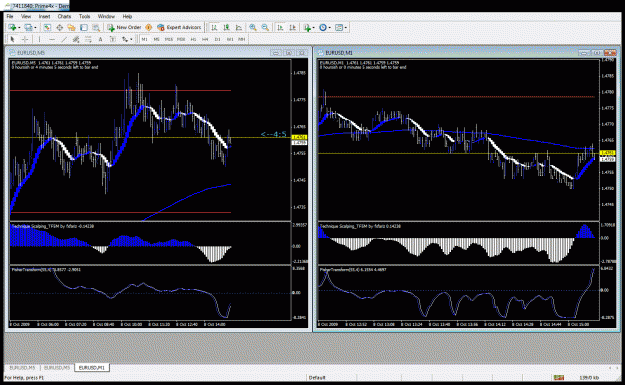Switch timeframe to M5
Viewport: 625px width, 385px height.
157,39
